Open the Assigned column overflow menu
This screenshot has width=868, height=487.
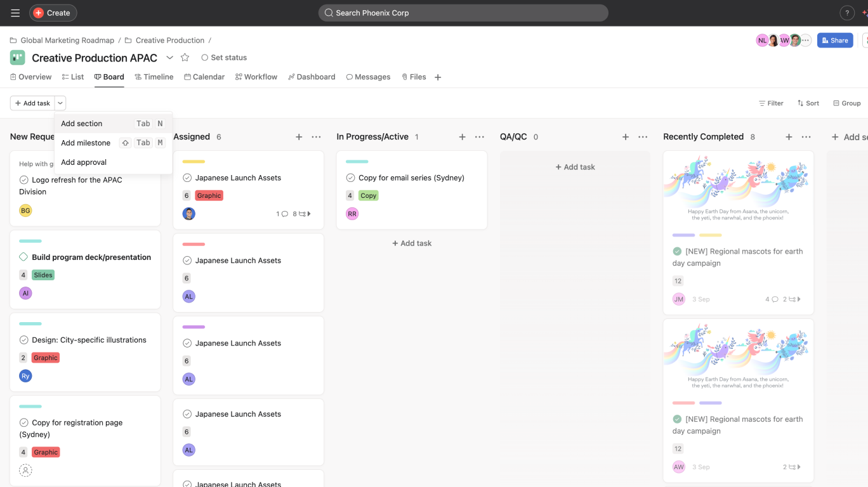(x=316, y=136)
